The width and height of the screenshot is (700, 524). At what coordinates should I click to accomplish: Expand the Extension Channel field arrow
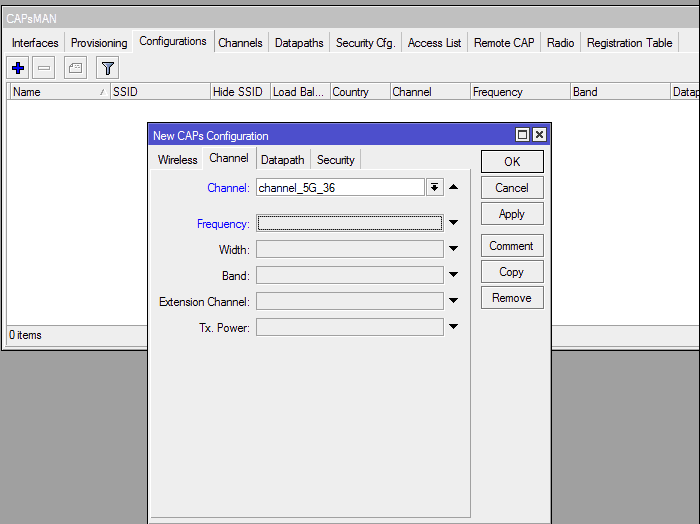pyautogui.click(x=453, y=301)
